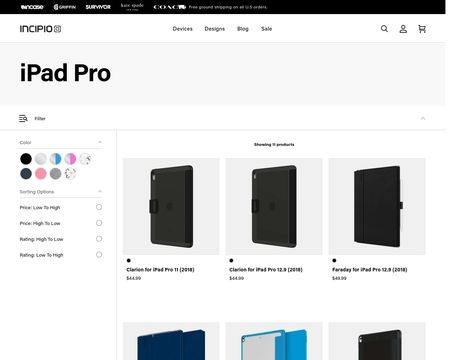Open the account profile icon
450x360 pixels.
[403, 29]
